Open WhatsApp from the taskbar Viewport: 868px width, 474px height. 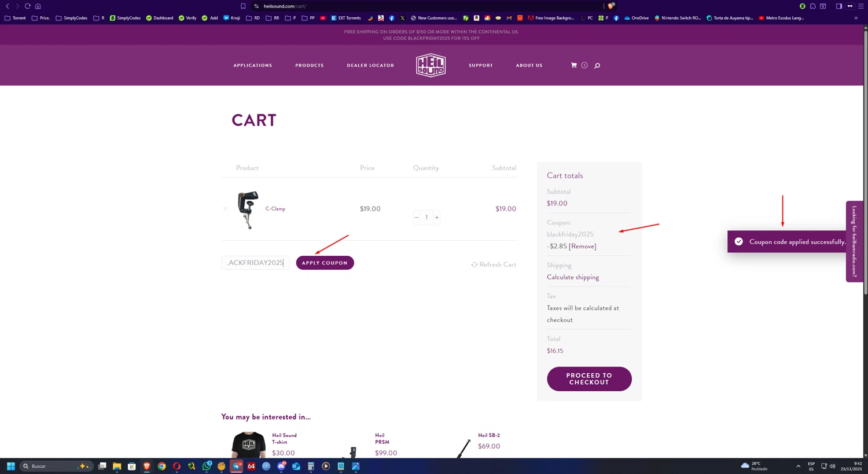click(x=207, y=466)
